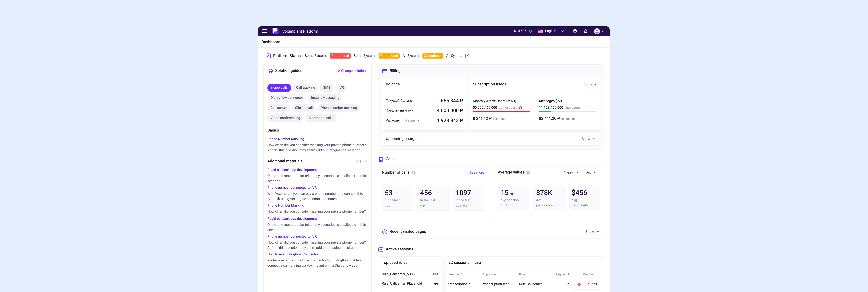868x292 pixels.
Task: Select the Dialogflow connector chip
Action: tap(286, 98)
